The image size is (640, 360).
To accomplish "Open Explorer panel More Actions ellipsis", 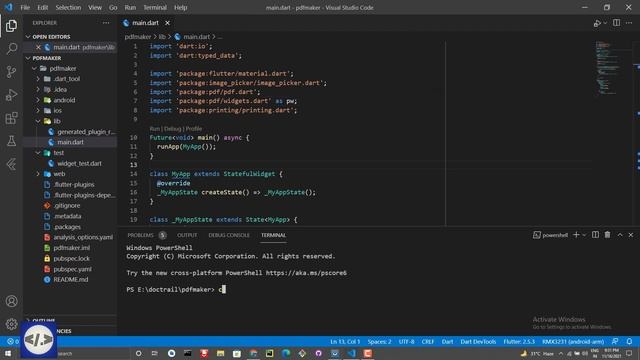I will 106,23.
